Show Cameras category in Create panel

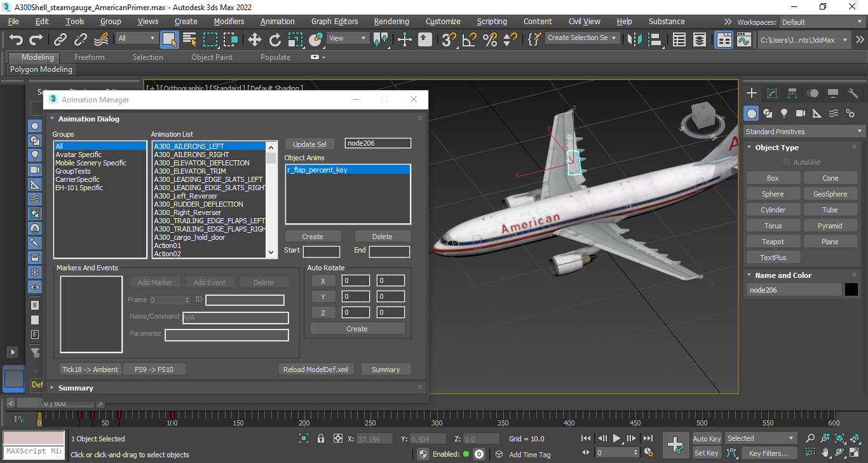click(x=801, y=113)
